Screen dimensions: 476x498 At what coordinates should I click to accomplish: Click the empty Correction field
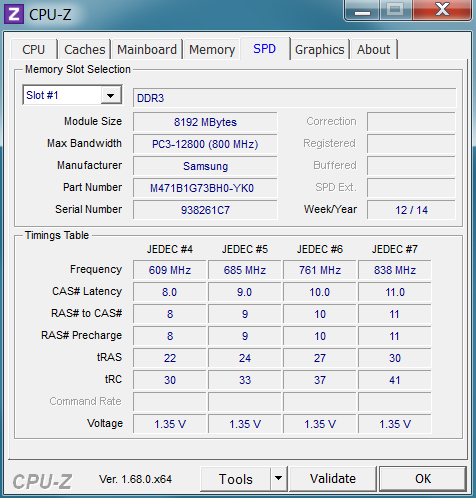click(x=411, y=122)
